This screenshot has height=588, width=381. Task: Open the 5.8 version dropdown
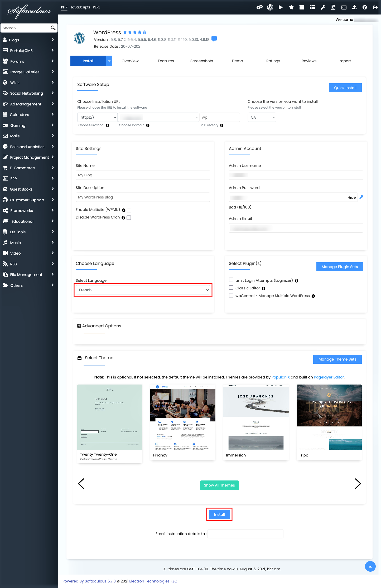click(x=262, y=117)
